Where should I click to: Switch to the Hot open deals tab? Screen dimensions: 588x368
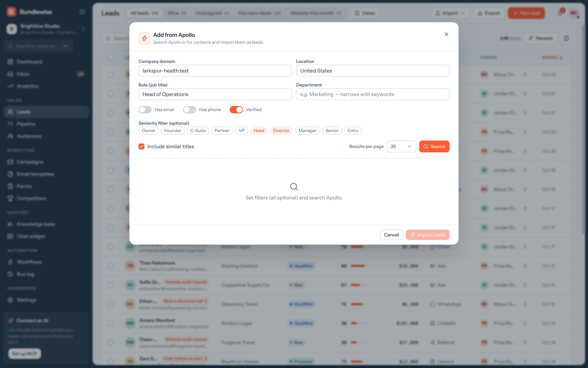coord(259,13)
